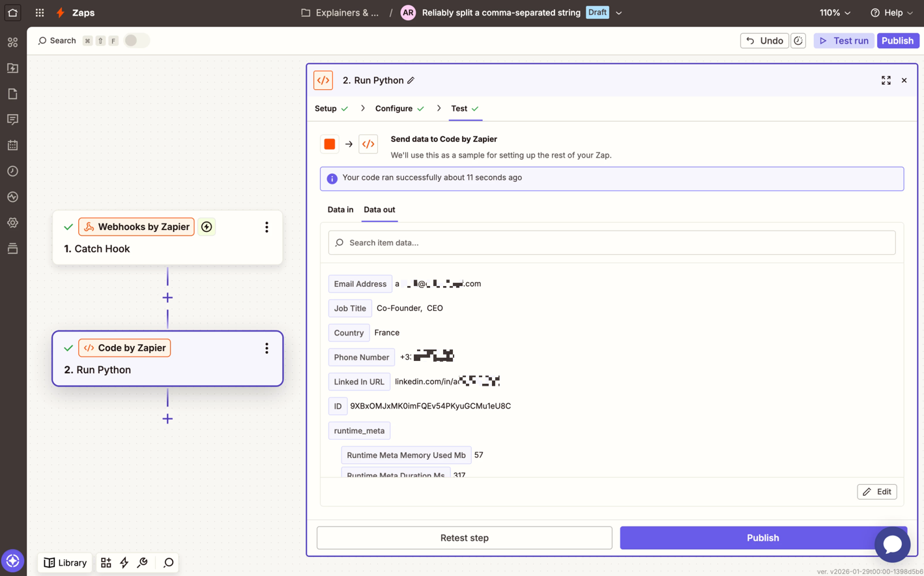Click the Retest step button

coord(464,538)
